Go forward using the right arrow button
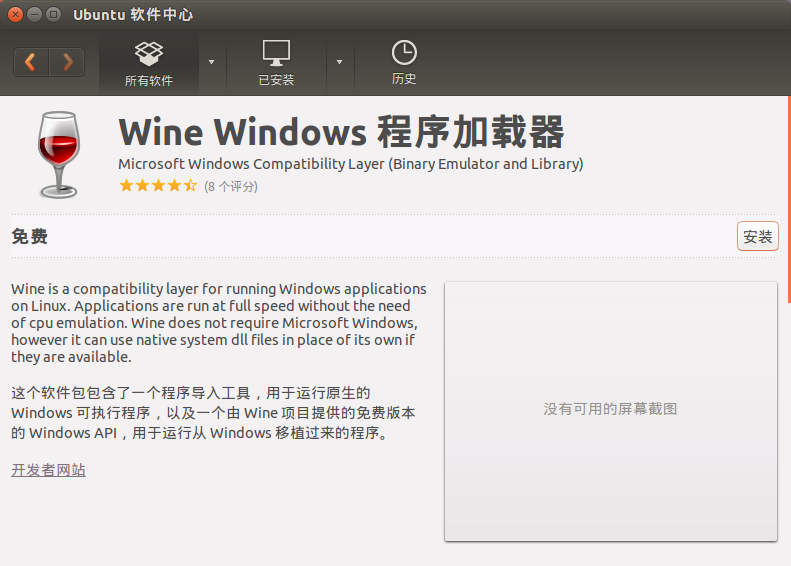The height and width of the screenshot is (566, 791). click(x=67, y=62)
